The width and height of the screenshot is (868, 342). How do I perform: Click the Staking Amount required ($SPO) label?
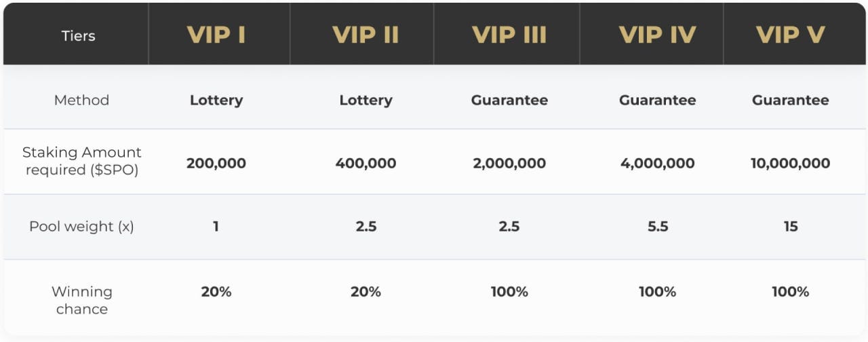(x=81, y=161)
